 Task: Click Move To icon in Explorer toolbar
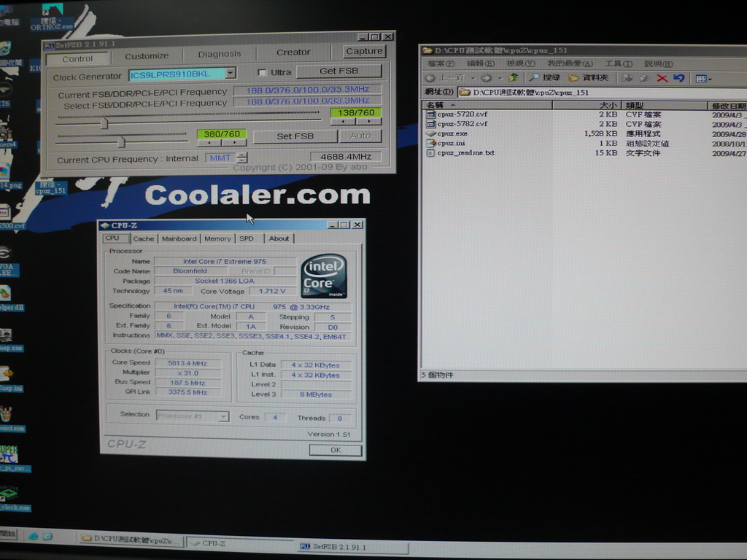click(627, 78)
